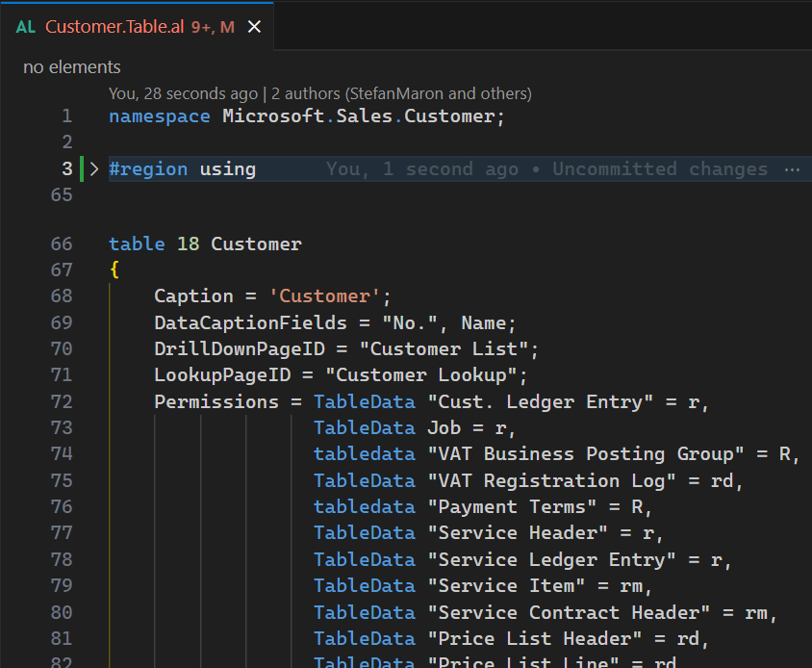Close the Customer.Table.al tab
812x668 pixels.
point(254,26)
